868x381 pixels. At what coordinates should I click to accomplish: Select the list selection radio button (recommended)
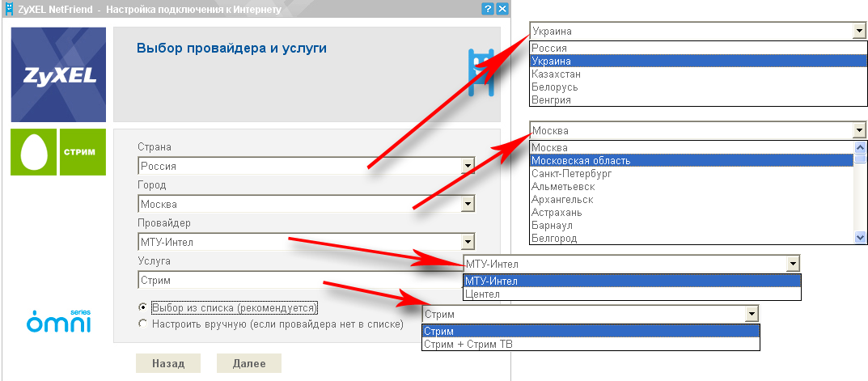143,307
